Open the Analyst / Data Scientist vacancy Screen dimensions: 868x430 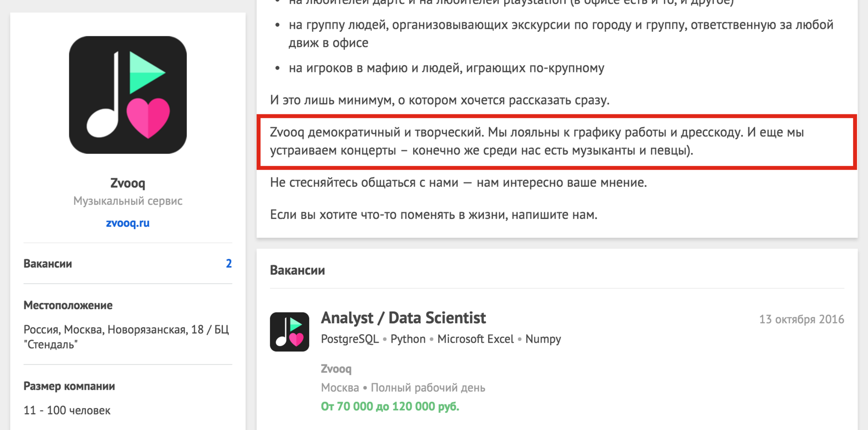coord(403,317)
